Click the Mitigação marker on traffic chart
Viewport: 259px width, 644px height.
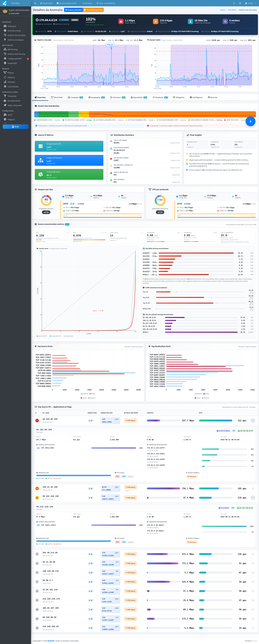[110, 45]
